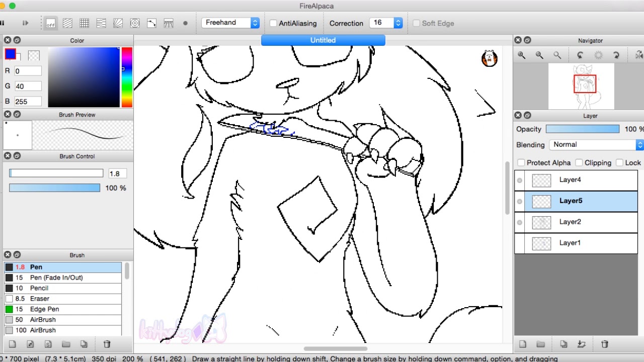Image resolution: width=644 pixels, height=362 pixels.
Task: Toggle visibility of Layer4
Action: pyautogui.click(x=520, y=180)
